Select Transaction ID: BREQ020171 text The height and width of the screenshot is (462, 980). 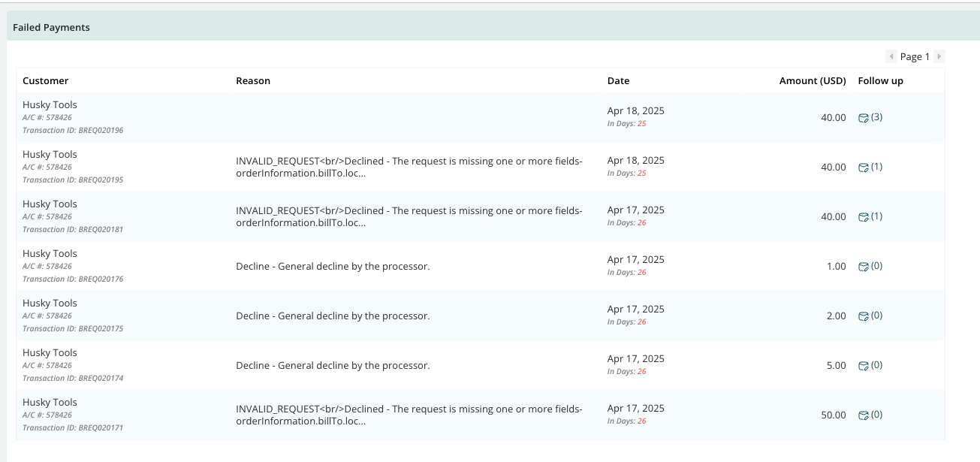coord(73,427)
